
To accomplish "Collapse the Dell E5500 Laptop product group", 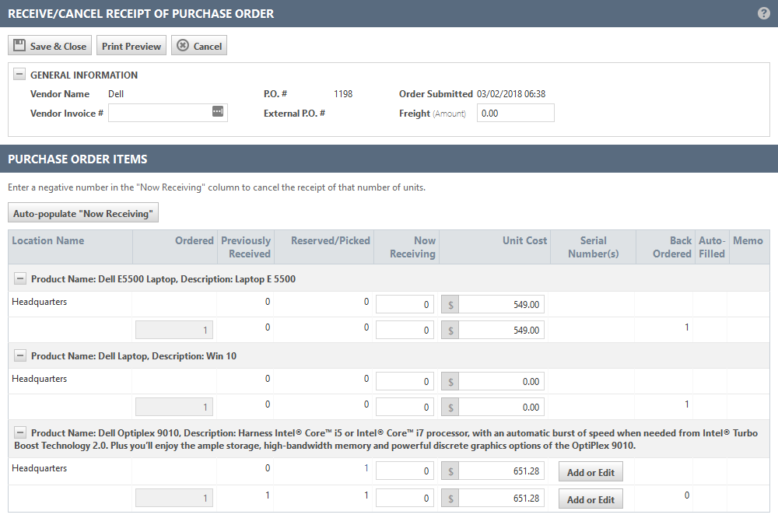I will 19,278.
